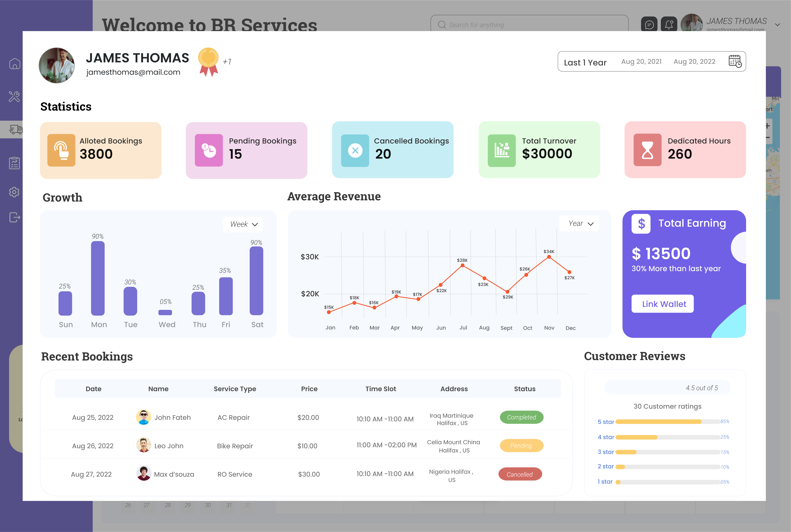The height and width of the screenshot is (532, 791).
Task: Open the notifications bell icon
Action: 669,25
